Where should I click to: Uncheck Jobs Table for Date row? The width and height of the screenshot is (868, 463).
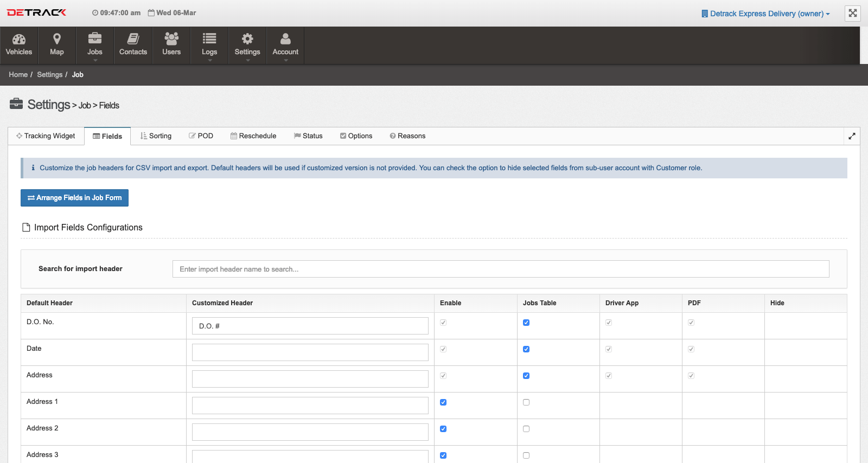(526, 349)
